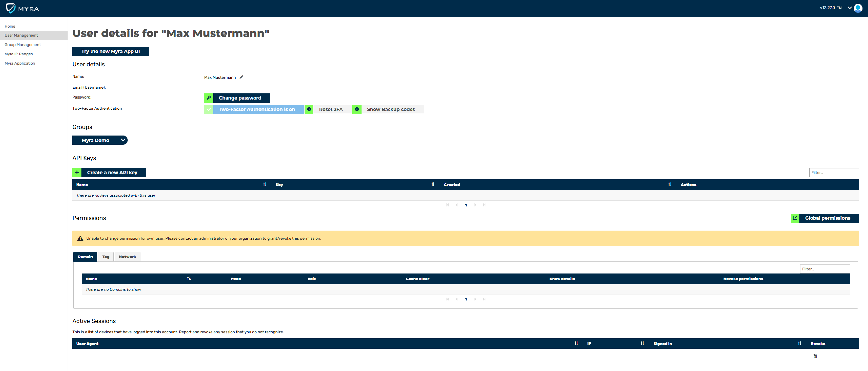Go to next page of Domain permissions table

[x=475, y=299]
